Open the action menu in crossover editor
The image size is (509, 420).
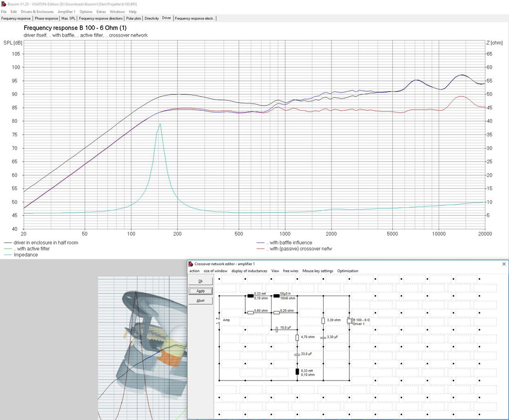click(x=194, y=271)
